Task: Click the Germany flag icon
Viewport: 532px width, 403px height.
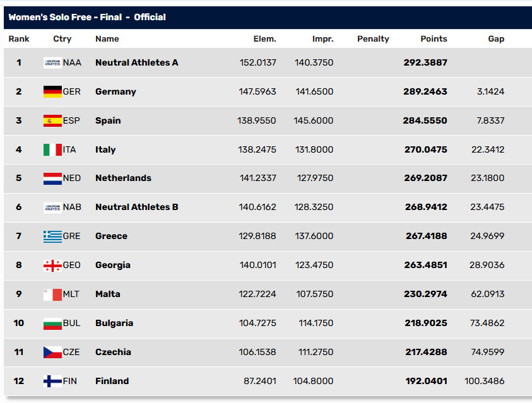Action: [52, 91]
